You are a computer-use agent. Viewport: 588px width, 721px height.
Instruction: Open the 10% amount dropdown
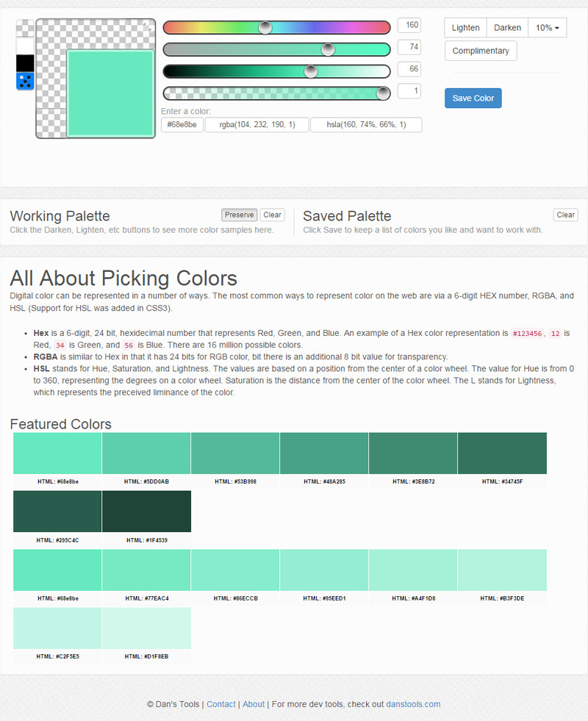coord(547,28)
